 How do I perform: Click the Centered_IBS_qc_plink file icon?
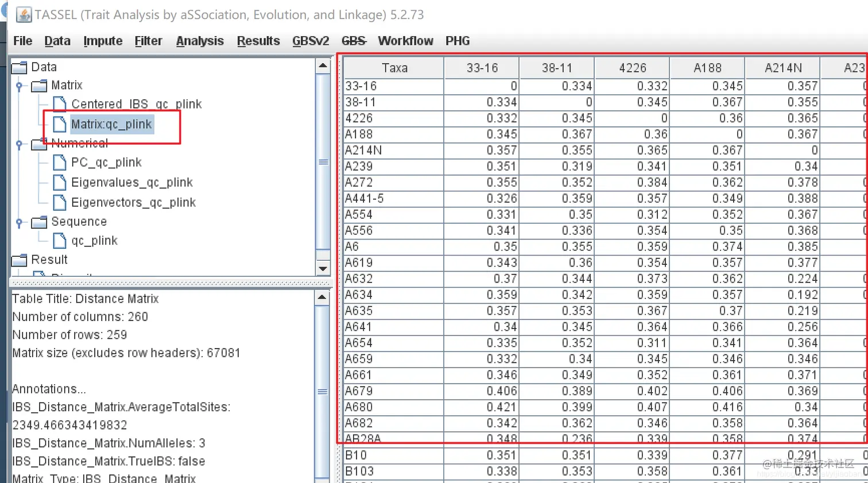59,104
